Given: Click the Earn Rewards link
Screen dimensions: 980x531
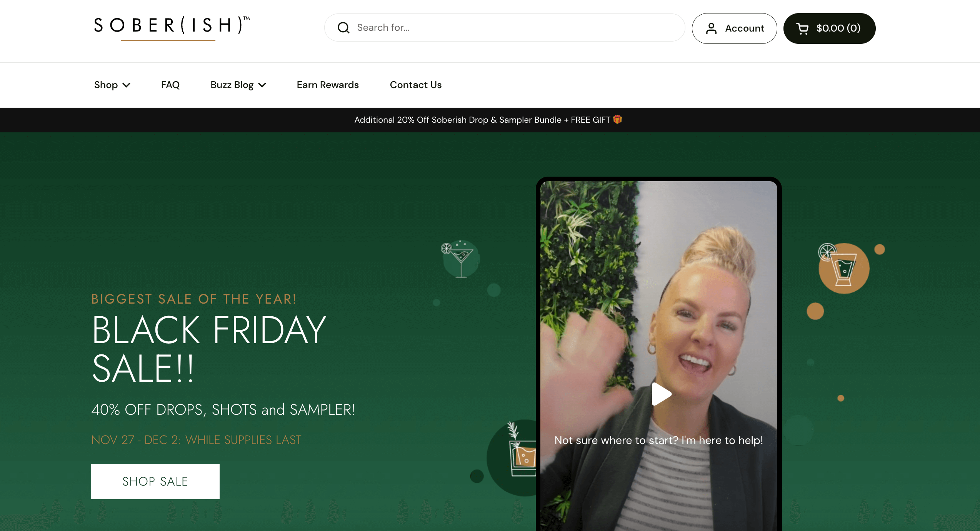Looking at the screenshot, I should point(328,85).
